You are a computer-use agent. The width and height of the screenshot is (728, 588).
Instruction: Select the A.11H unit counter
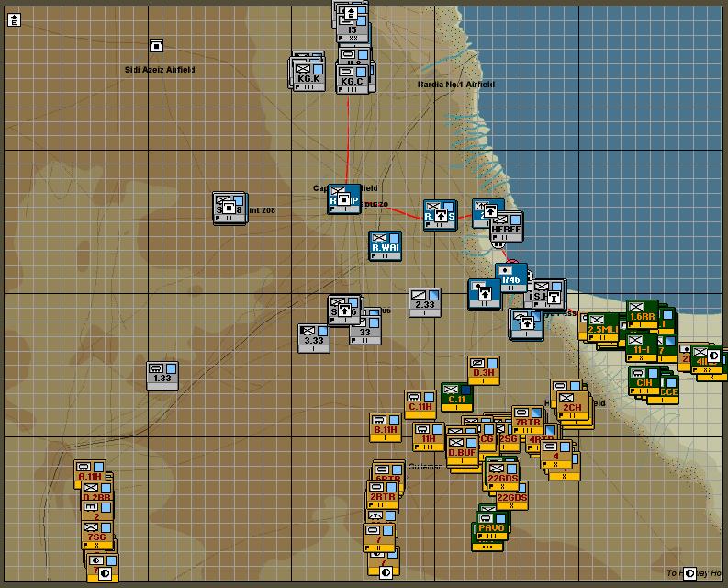coord(90,474)
